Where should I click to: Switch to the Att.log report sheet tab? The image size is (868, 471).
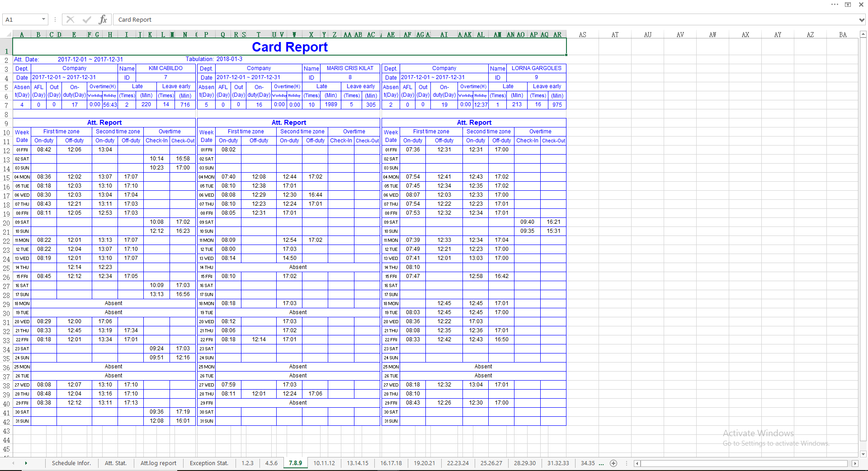158,463
